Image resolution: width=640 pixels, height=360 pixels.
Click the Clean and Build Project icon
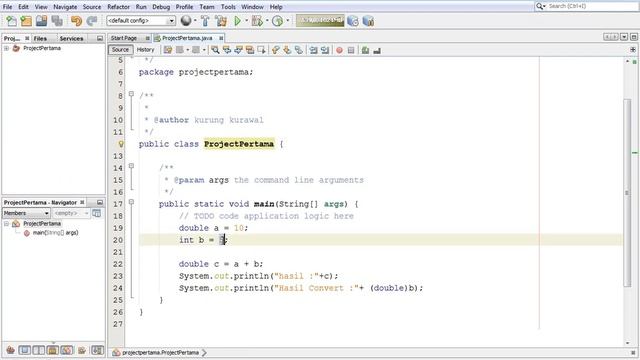click(x=221, y=21)
